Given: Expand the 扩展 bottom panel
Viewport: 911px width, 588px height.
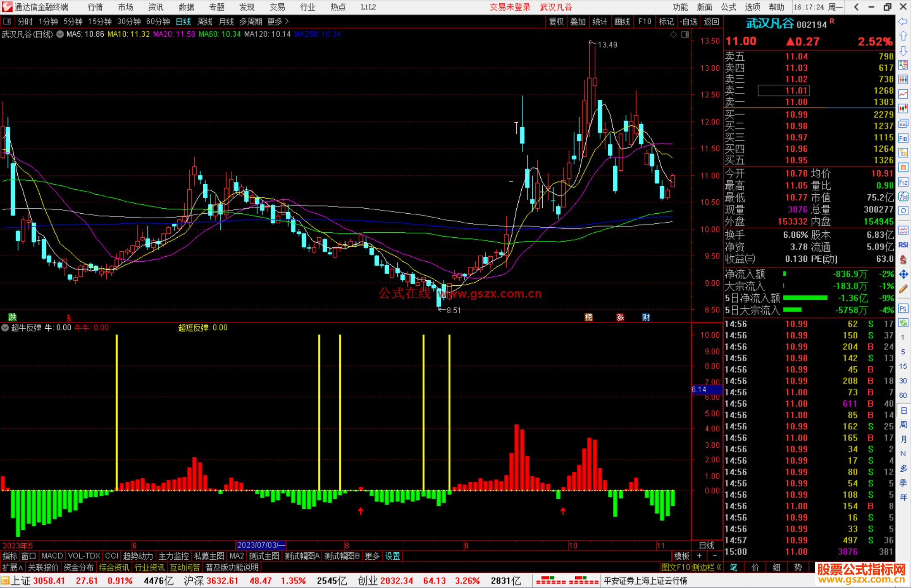Looking at the screenshot, I should click(12, 567).
